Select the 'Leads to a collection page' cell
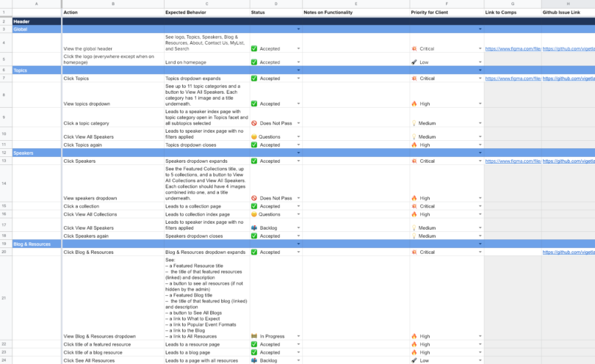The height and width of the screenshot is (364, 595). pyautogui.click(x=207, y=206)
